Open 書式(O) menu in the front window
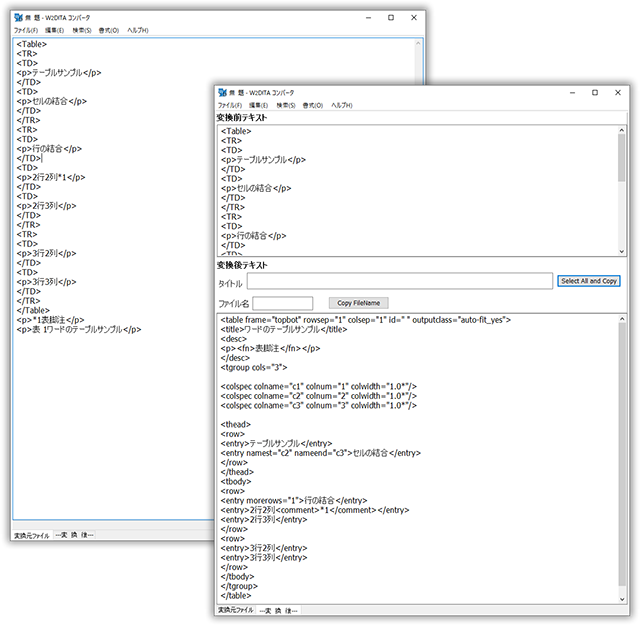The width and height of the screenshot is (640, 626). point(313,105)
